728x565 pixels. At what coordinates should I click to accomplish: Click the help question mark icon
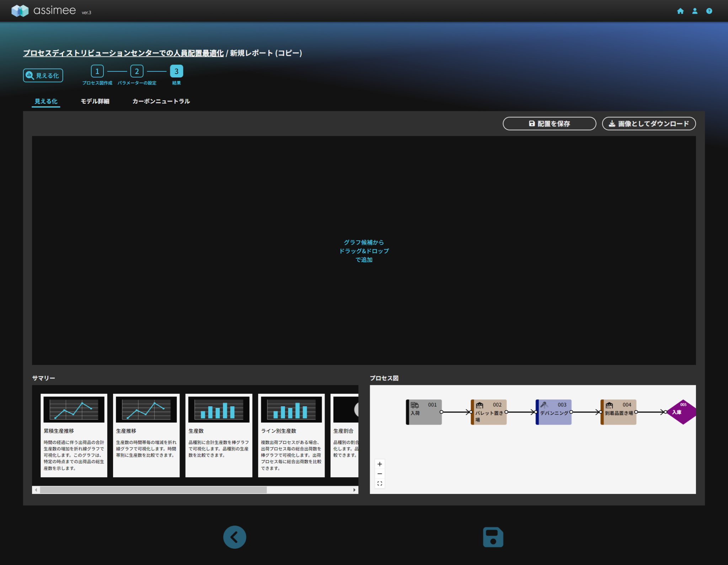click(x=709, y=11)
